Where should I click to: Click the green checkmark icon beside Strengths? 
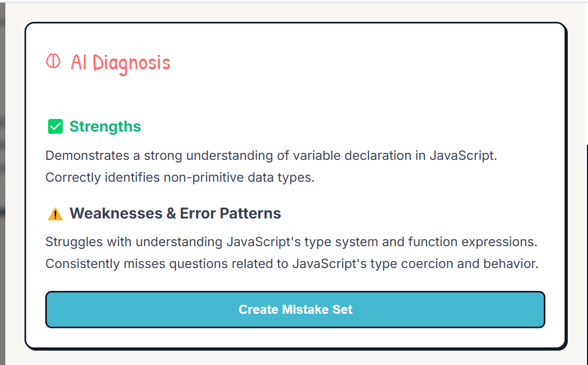(x=55, y=126)
